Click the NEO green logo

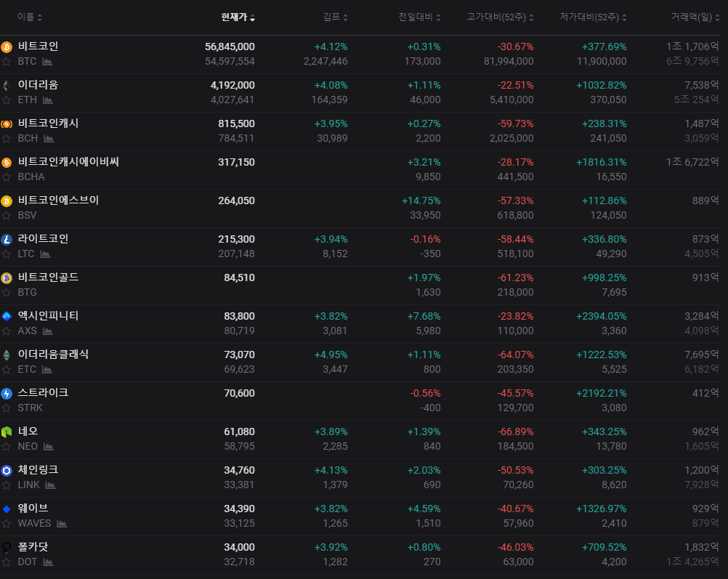(x=7, y=432)
